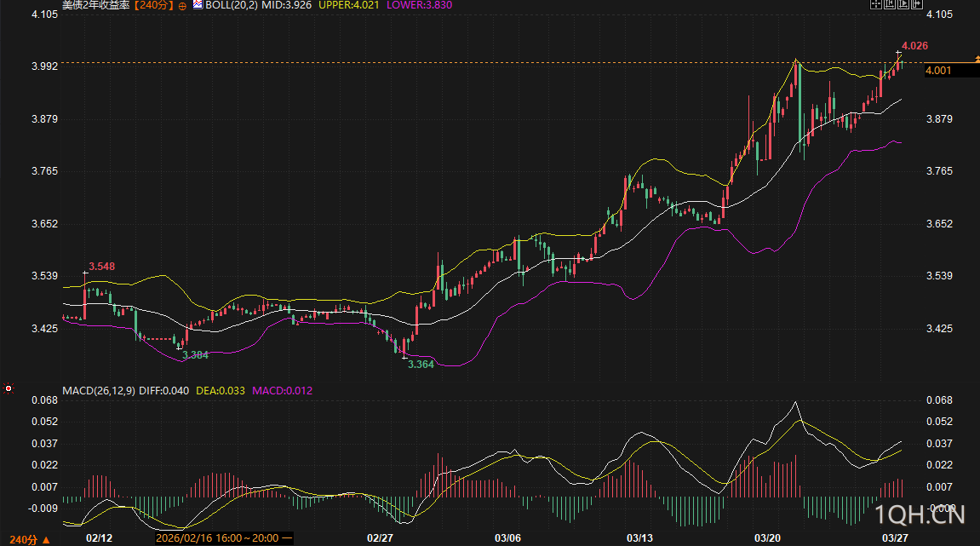Image resolution: width=980 pixels, height=546 pixels.
Task: Open the 240分 period selector at bottom left
Action: point(26,539)
